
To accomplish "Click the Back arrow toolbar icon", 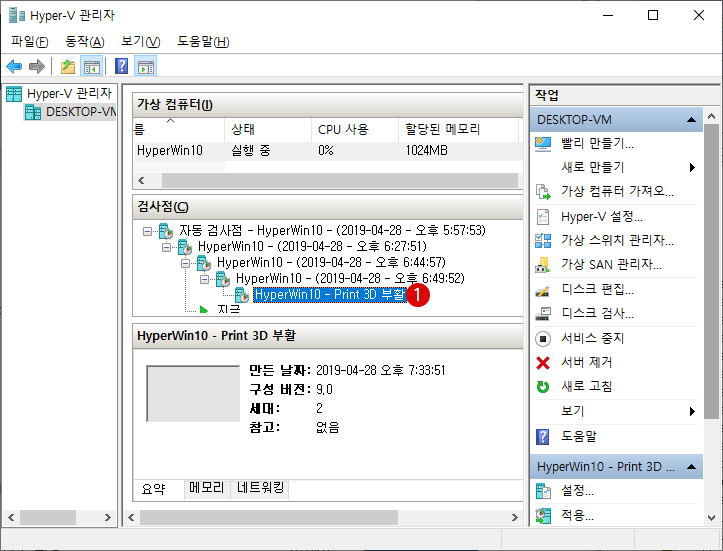I will (14, 66).
